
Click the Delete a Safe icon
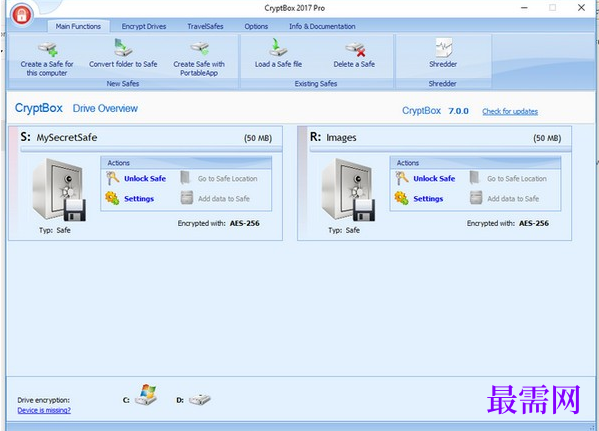[x=355, y=49]
